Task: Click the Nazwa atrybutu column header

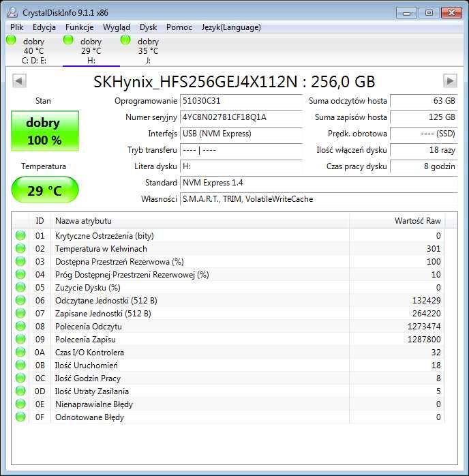Action: tap(200, 221)
